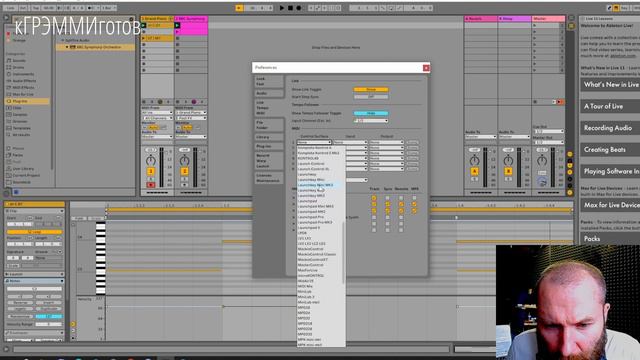Switch to Library preferences tab

268,137
